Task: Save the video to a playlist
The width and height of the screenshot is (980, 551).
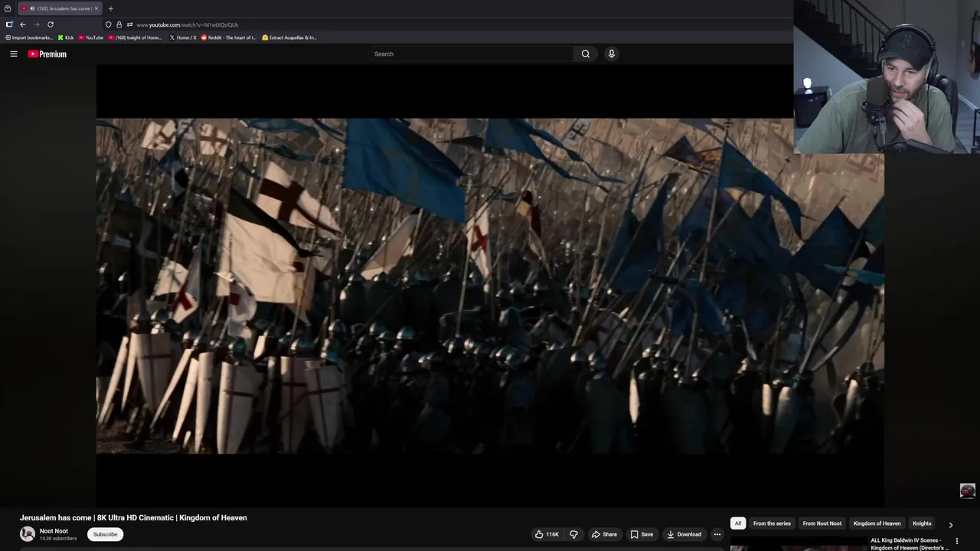Action: [642, 534]
